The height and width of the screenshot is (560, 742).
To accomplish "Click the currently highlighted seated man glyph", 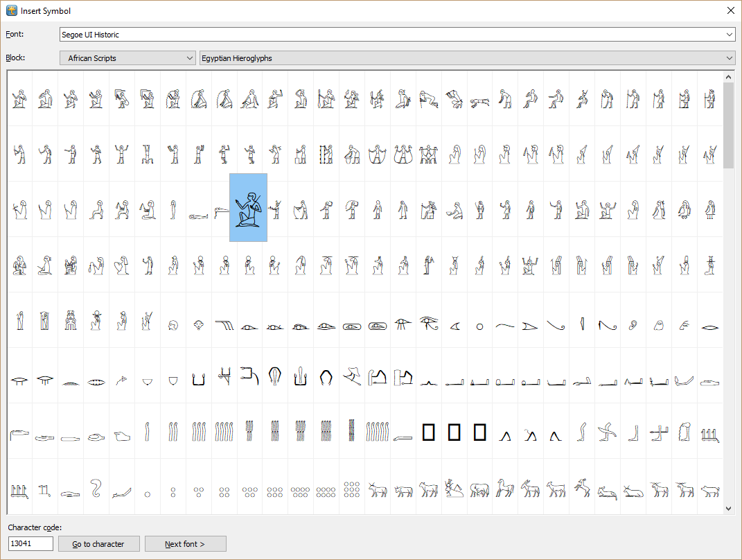I will point(248,207).
